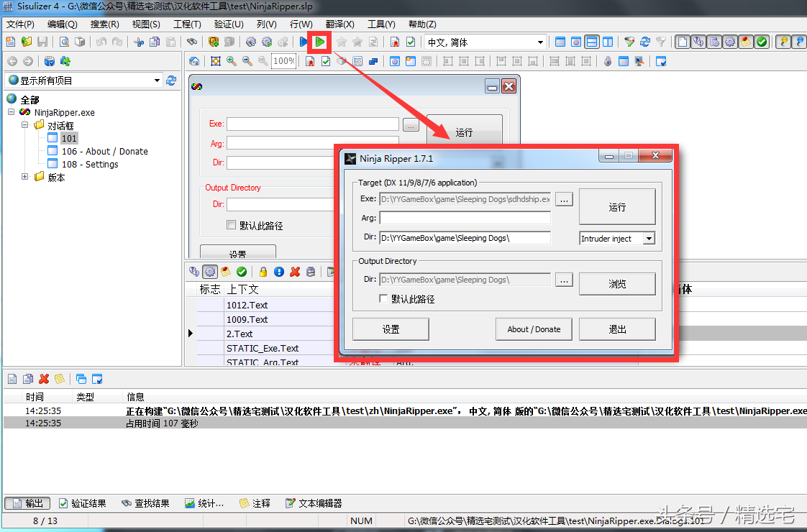The width and height of the screenshot is (807, 532).
Task: Open the 显示所有项目 filter dropdown
Action: point(157,81)
